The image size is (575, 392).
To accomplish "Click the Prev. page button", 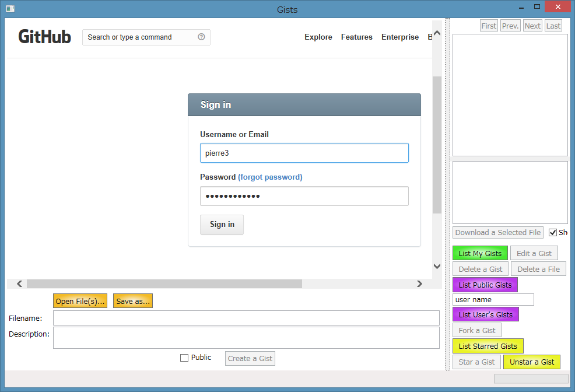I will [x=510, y=26].
